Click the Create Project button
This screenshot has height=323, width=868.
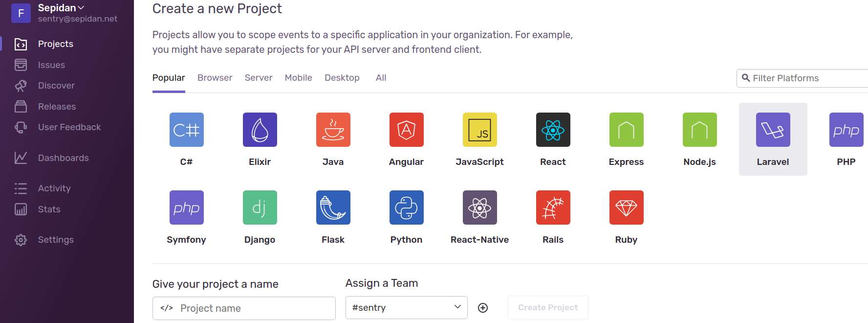[x=548, y=307]
